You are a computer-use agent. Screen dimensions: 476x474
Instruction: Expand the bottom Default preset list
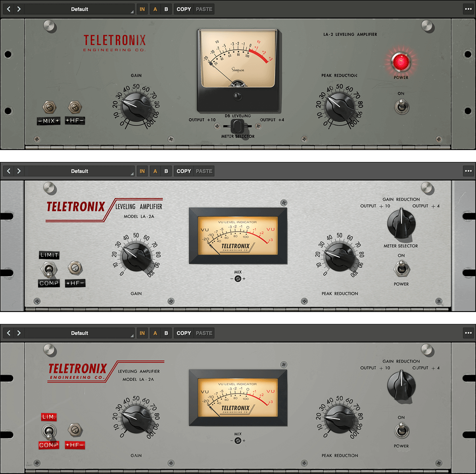(79, 333)
